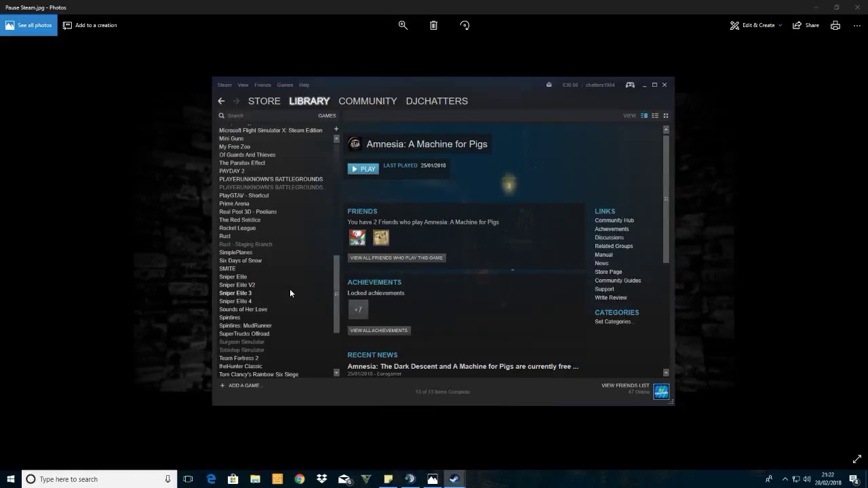Open Dropbox from the taskbar
The image size is (868, 488).
pyautogui.click(x=321, y=479)
